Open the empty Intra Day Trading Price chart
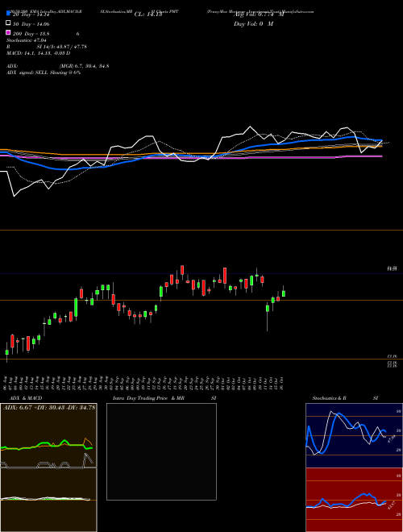 (x=161, y=451)
